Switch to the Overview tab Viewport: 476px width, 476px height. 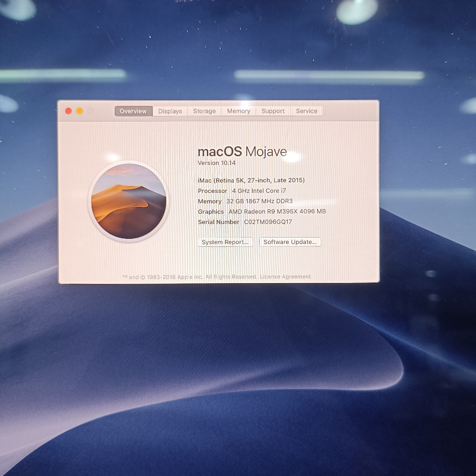coord(133,111)
